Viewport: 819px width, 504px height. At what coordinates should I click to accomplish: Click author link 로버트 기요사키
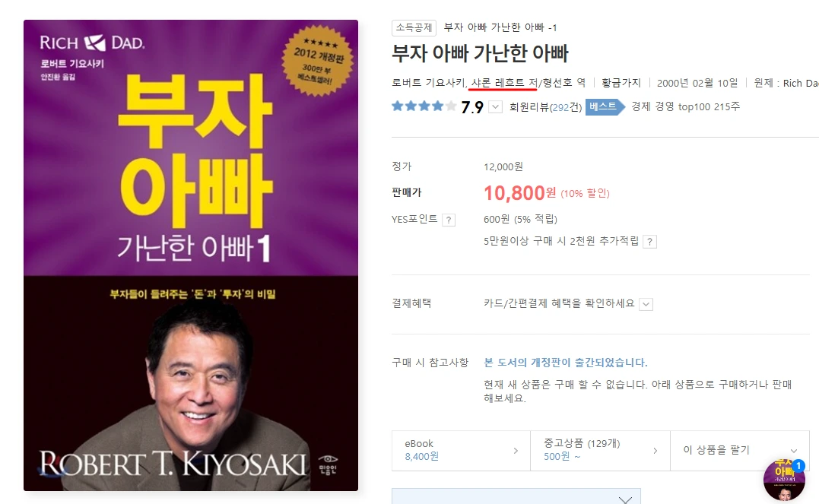click(428, 83)
